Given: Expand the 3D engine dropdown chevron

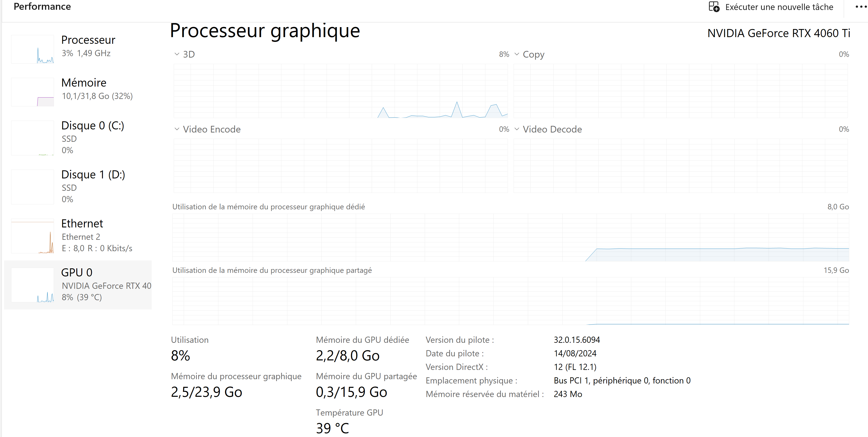Looking at the screenshot, I should click(177, 54).
